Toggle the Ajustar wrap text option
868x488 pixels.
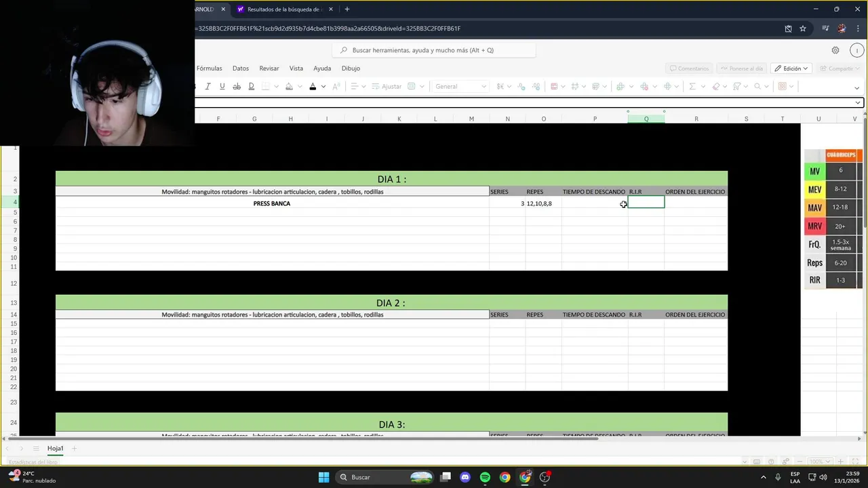(387, 86)
